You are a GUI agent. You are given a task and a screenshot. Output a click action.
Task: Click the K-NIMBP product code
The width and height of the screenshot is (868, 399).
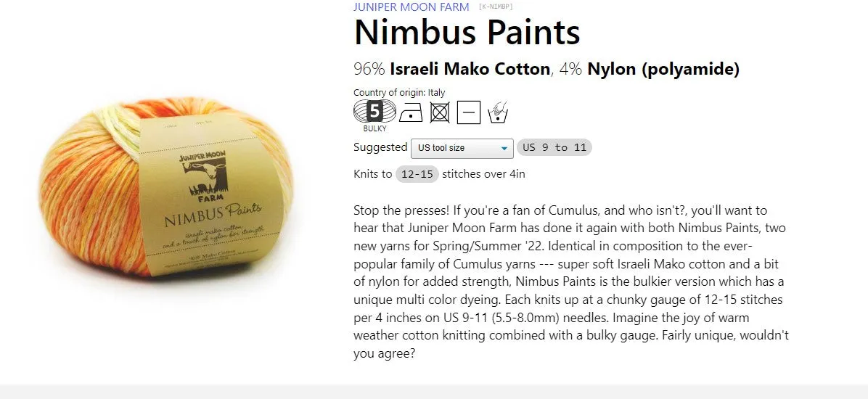click(496, 7)
